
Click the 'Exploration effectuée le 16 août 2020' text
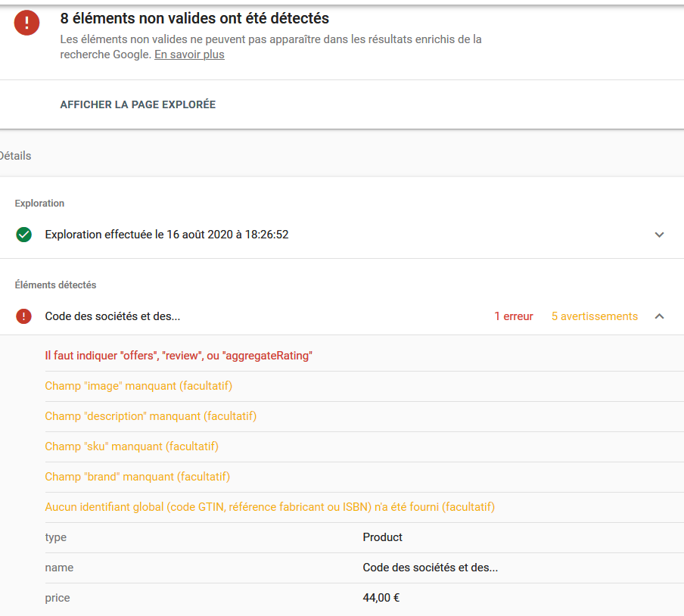(166, 235)
